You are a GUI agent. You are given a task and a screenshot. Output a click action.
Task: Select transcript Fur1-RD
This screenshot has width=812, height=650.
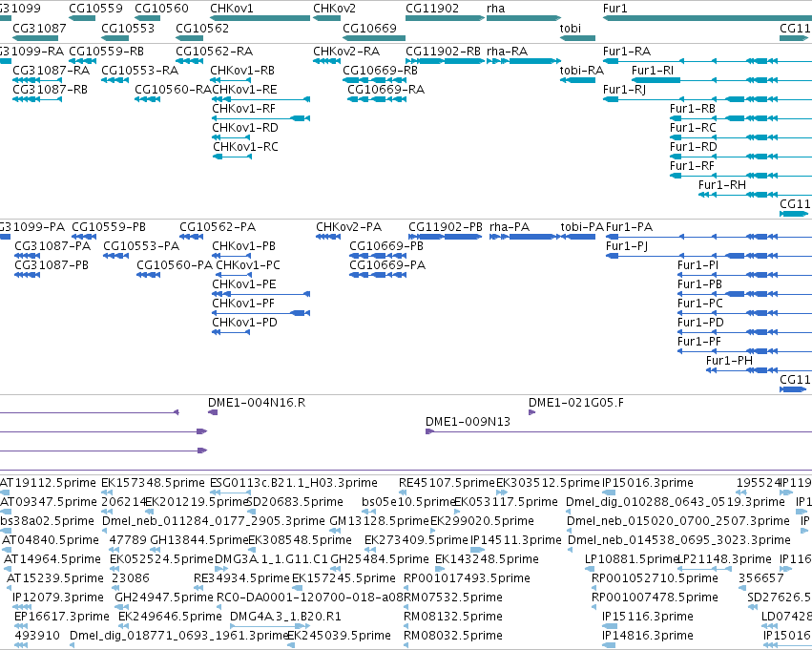point(694,147)
